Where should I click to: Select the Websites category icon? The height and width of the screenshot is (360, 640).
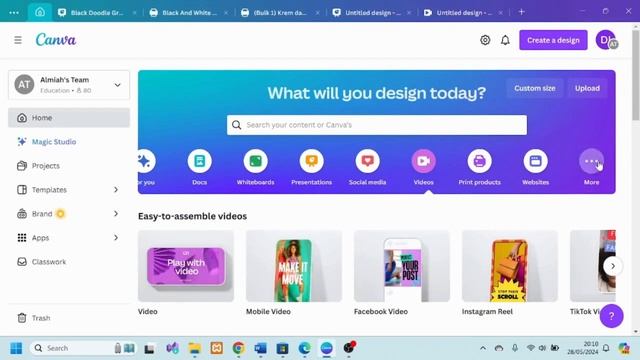pyautogui.click(x=536, y=161)
